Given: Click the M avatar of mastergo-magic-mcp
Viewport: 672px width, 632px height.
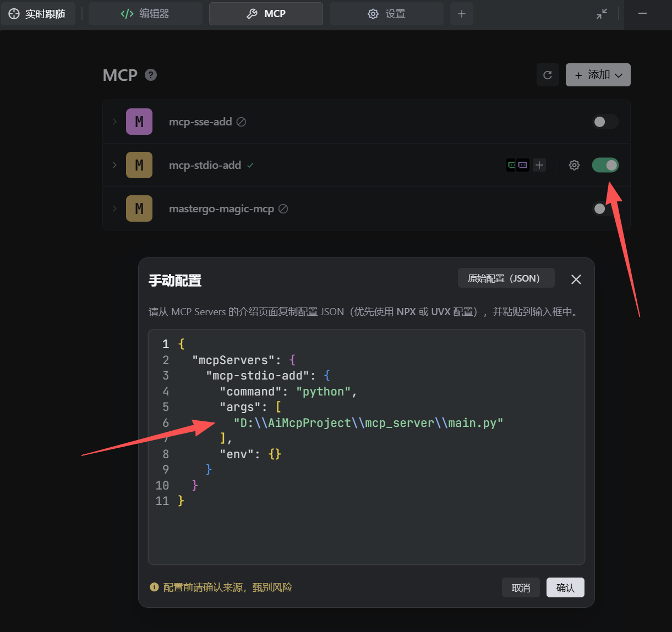Looking at the screenshot, I should tap(139, 208).
